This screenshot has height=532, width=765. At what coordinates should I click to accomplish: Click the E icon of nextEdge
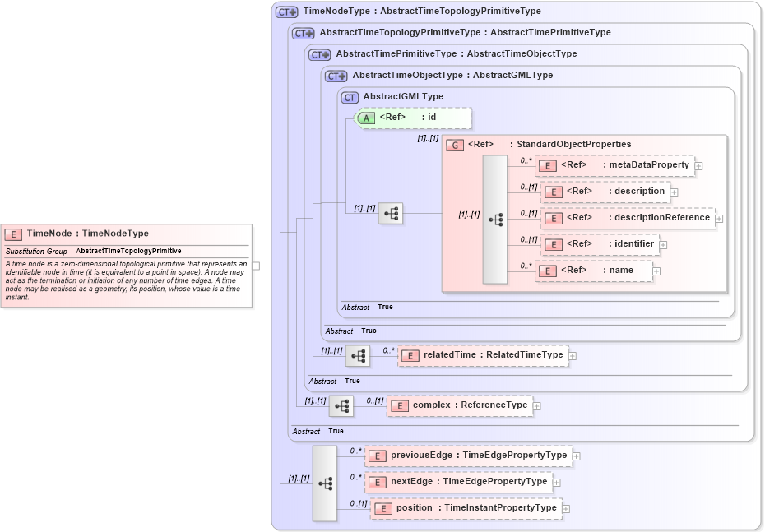(x=377, y=483)
